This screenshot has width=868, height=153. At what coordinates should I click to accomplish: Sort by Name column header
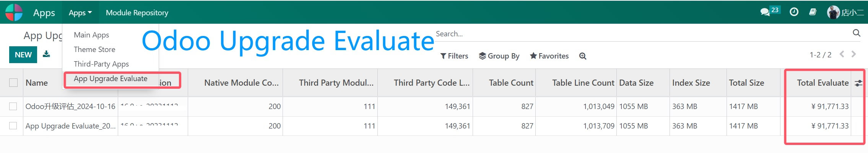pos(37,83)
